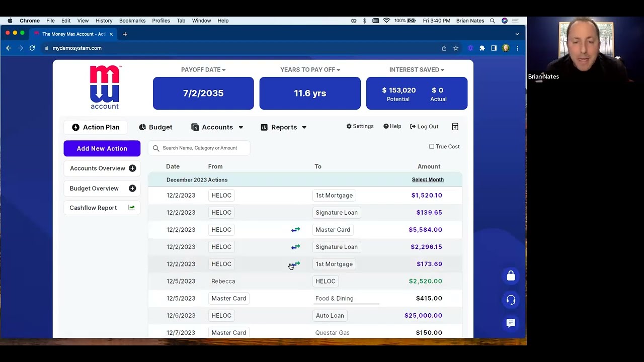Open a new browser tab with the plus button
Screen dimensions: 644x362
pyautogui.click(x=125, y=34)
